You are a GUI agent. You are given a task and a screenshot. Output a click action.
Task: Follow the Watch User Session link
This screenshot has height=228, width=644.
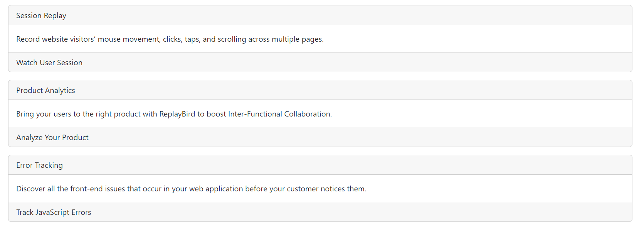point(49,62)
